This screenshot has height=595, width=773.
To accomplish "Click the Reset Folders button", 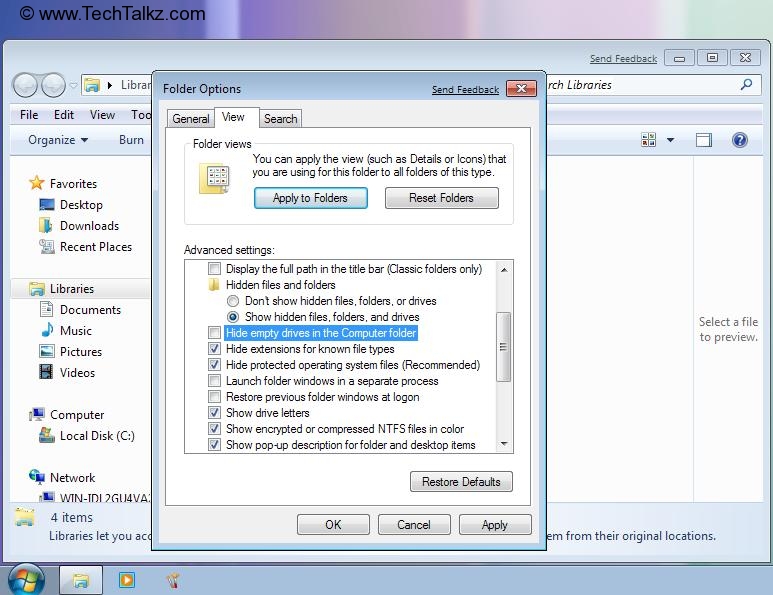I will [441, 198].
